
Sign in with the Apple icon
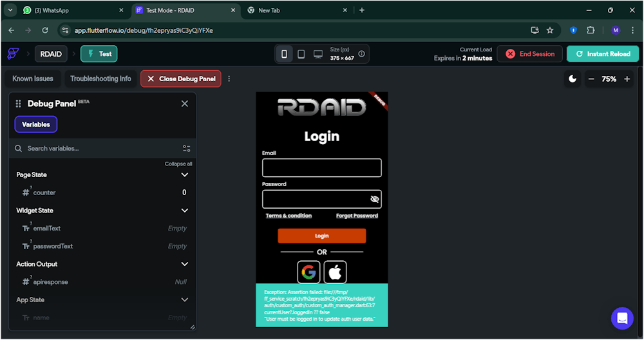tap(335, 272)
